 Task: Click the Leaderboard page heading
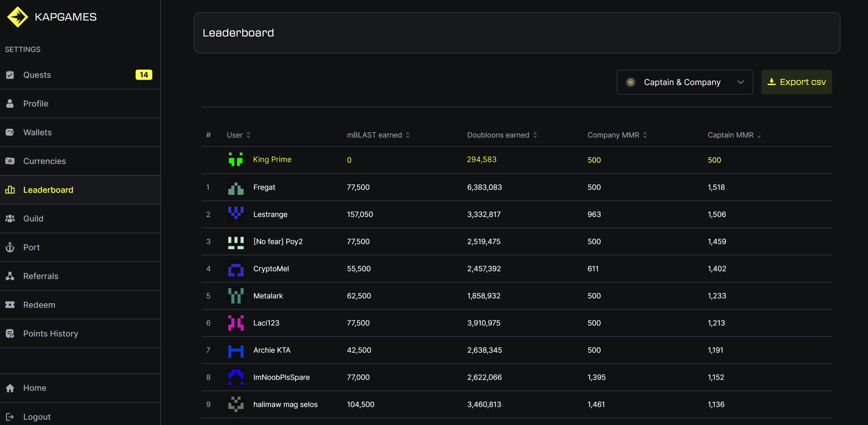pyautogui.click(x=238, y=33)
